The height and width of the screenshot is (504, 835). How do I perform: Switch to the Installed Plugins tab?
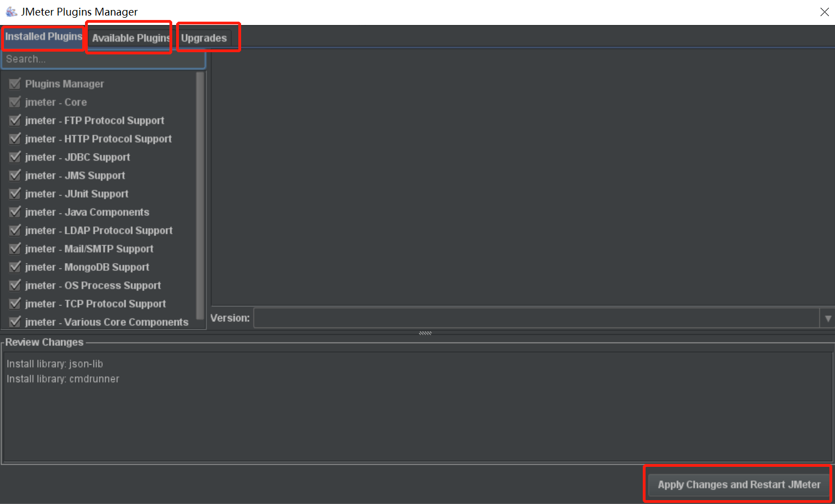click(43, 37)
